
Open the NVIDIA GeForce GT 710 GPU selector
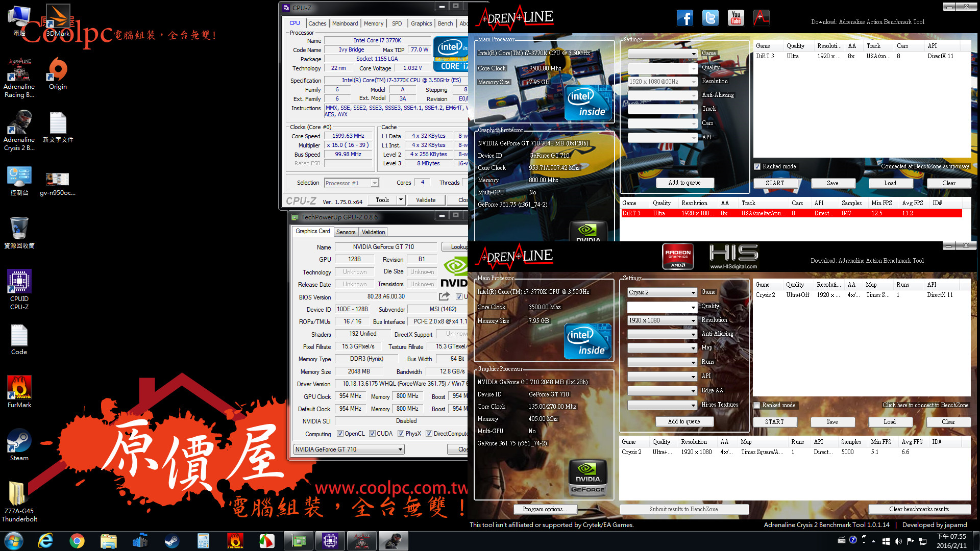pyautogui.click(x=349, y=449)
